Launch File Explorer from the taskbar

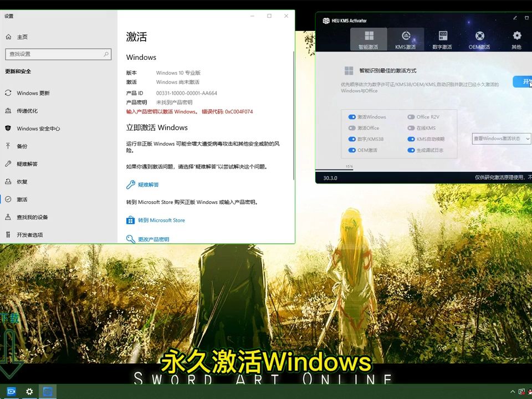47,392
